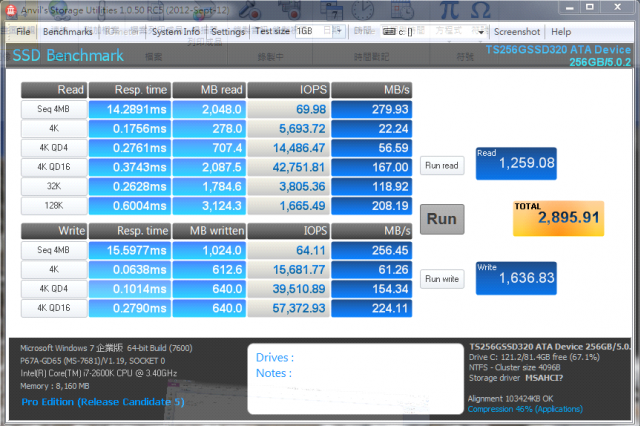This screenshot has width=640, height=426.
Task: Open the Screenshot menu item
Action: pos(517,32)
